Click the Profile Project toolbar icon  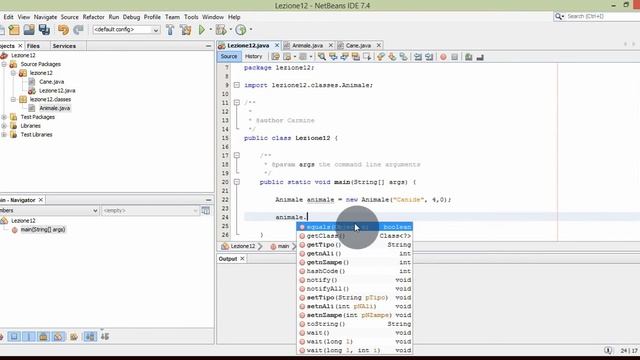241,29
